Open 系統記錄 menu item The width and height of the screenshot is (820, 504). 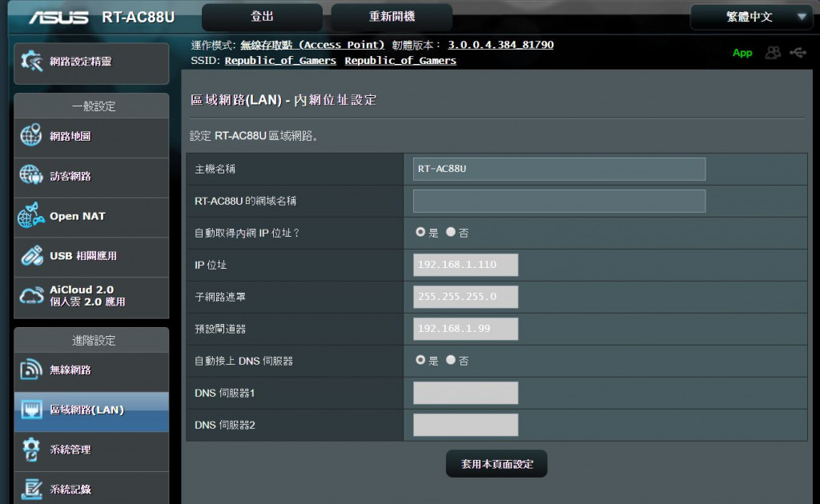pyautogui.click(x=91, y=490)
